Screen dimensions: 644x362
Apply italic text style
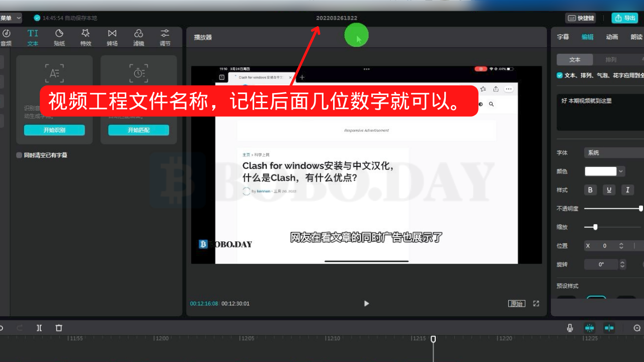[627, 190]
